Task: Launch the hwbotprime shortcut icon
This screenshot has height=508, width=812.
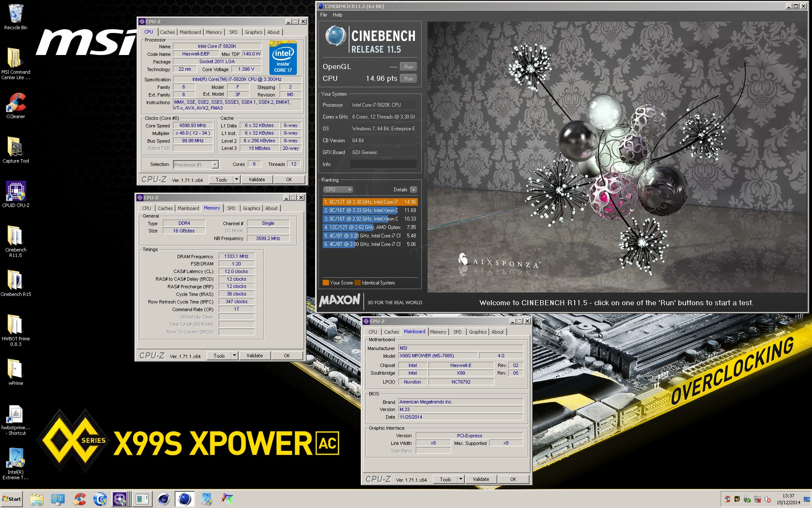Action: click(16, 420)
